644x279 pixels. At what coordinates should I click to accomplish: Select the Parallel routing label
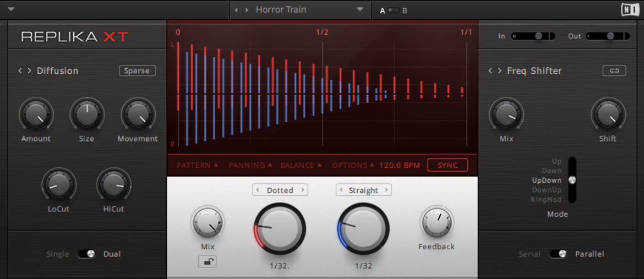pos(590,254)
